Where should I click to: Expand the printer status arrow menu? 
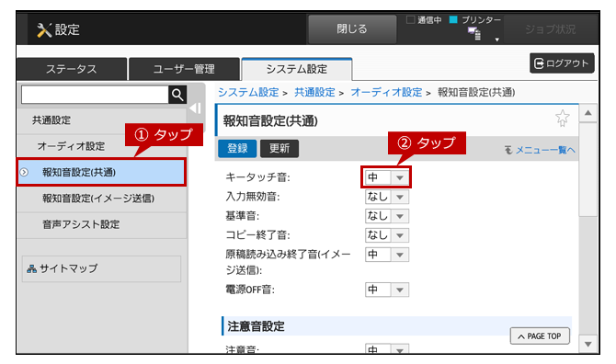497,40
